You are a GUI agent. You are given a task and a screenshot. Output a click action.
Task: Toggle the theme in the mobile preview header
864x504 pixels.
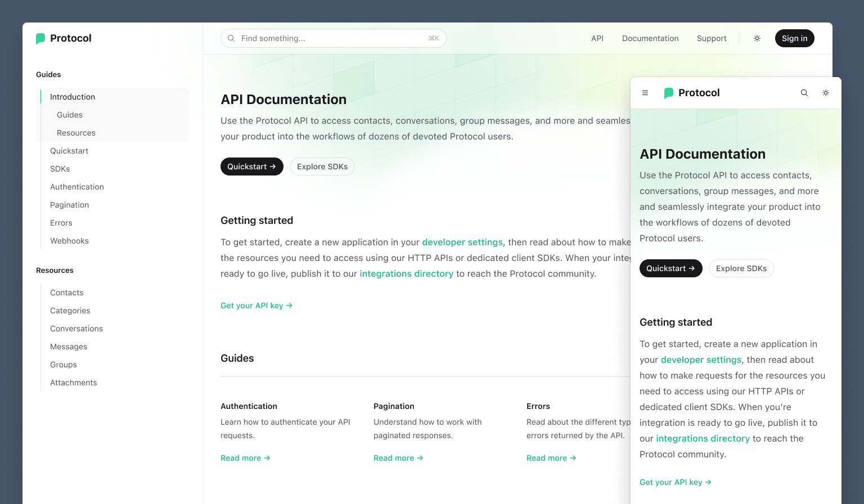point(826,93)
